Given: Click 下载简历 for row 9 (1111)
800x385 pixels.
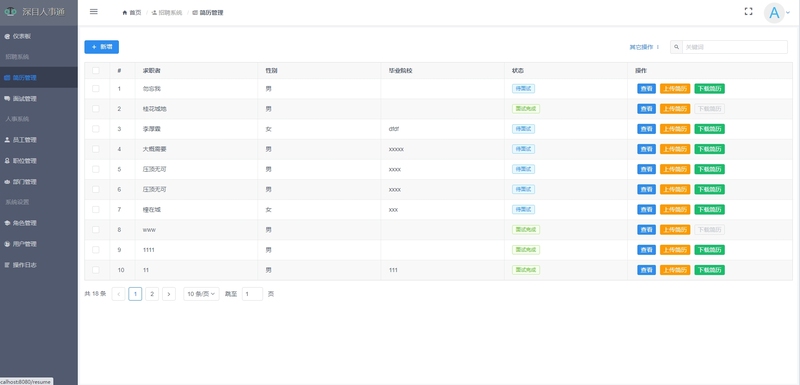Looking at the screenshot, I should [709, 250].
